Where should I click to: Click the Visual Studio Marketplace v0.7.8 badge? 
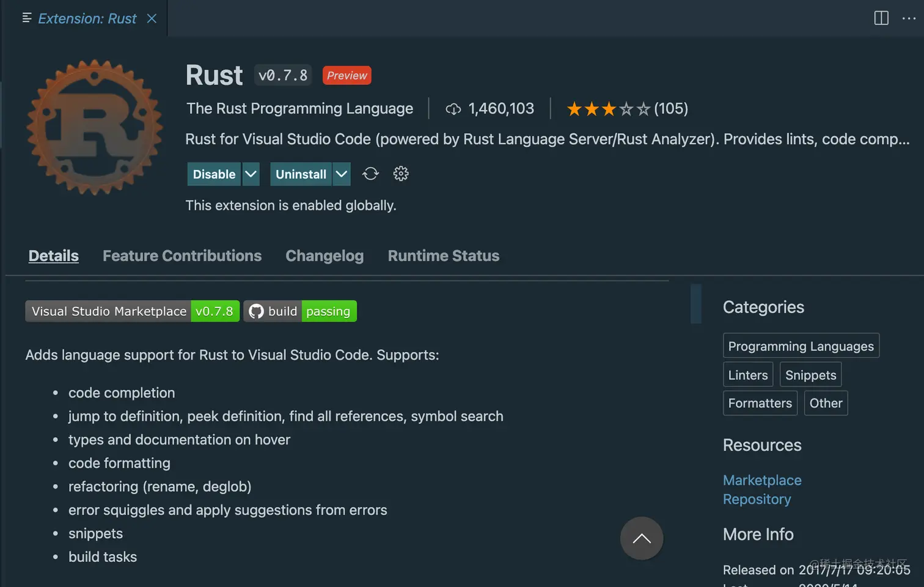pos(132,311)
